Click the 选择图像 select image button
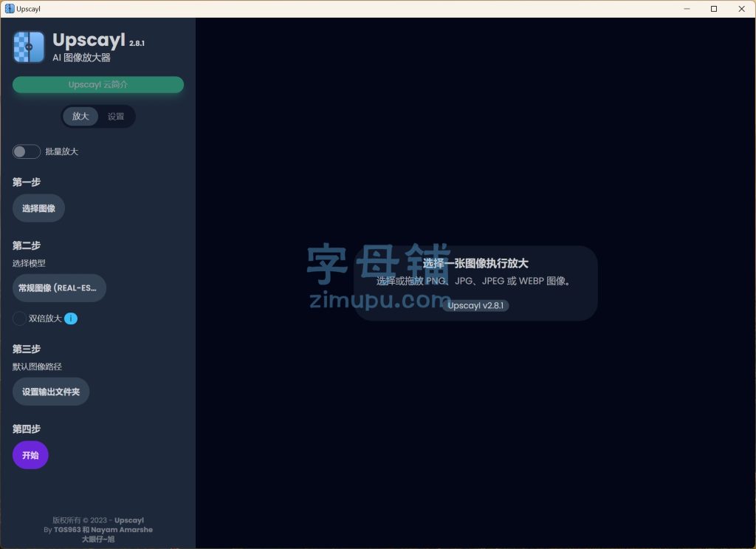The image size is (756, 549). click(38, 208)
